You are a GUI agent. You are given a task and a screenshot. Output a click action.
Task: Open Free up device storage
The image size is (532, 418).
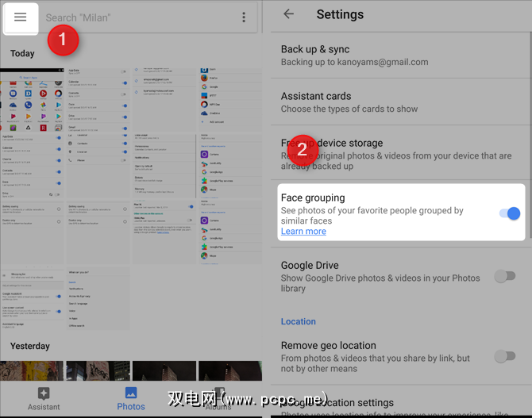coord(401,154)
